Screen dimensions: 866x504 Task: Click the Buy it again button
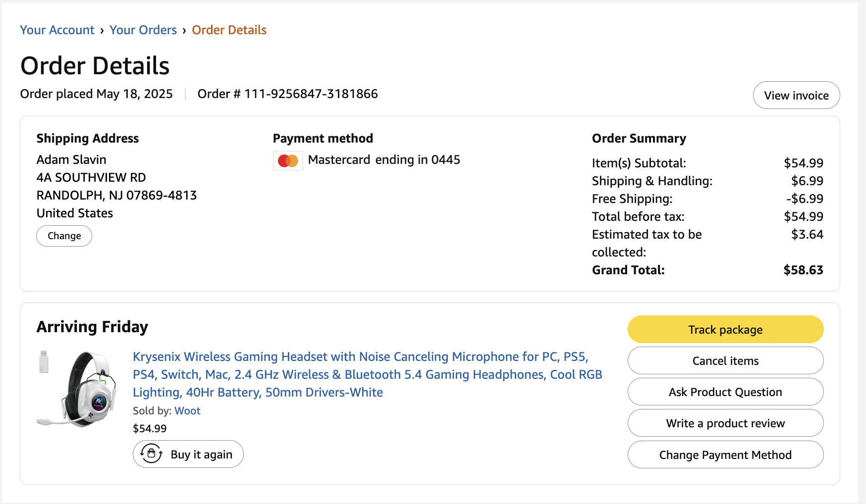point(188,454)
